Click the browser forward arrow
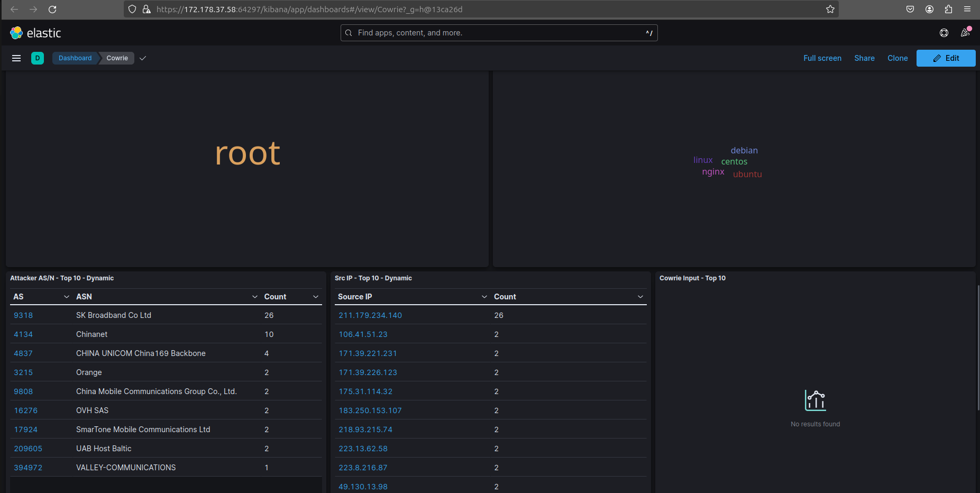 [x=33, y=9]
